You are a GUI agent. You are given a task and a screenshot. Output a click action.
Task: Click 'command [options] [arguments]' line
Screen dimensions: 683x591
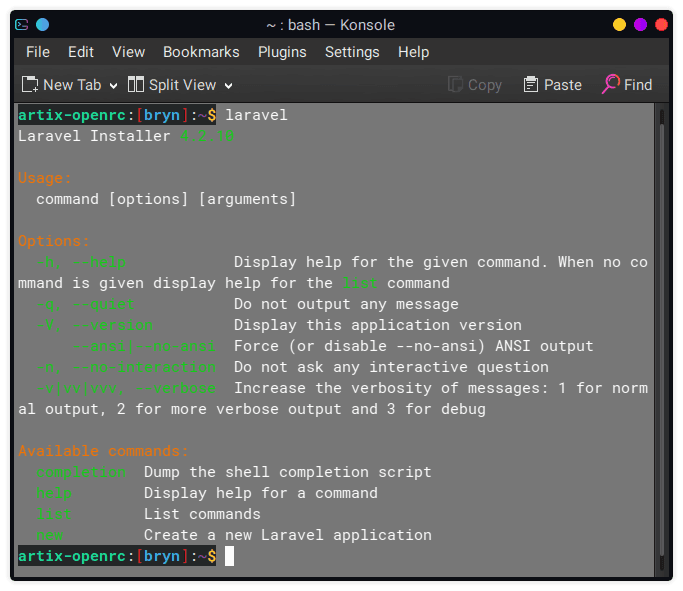(166, 199)
